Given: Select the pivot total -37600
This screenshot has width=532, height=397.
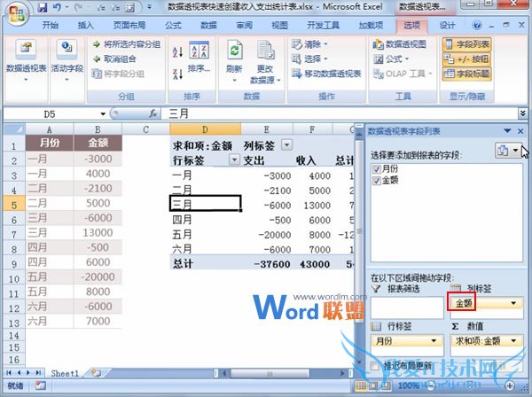Looking at the screenshot, I should [266, 264].
